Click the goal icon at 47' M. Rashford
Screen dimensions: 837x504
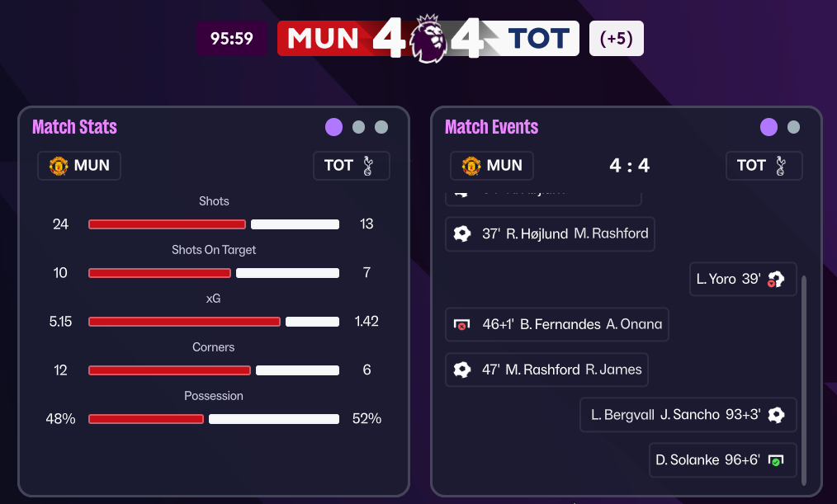tap(462, 370)
